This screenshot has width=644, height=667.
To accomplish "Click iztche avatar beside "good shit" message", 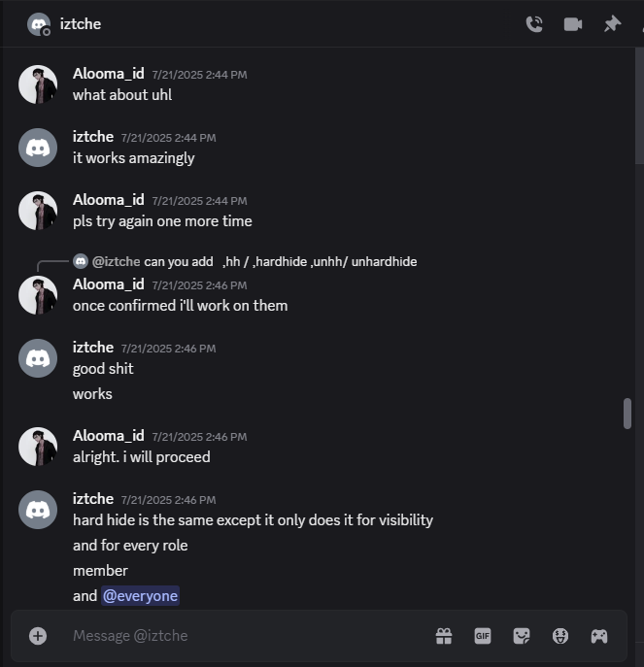I will (38, 358).
